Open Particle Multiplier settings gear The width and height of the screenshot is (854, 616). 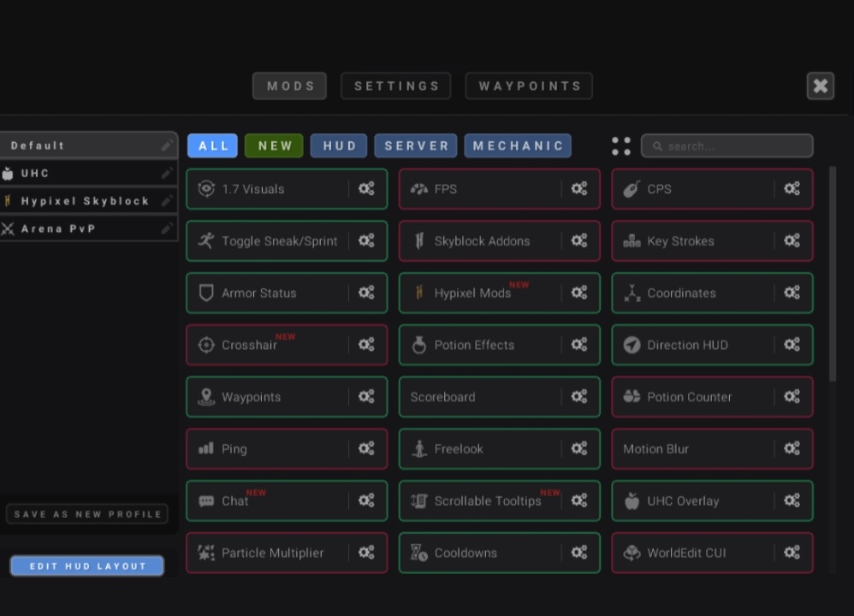366,553
